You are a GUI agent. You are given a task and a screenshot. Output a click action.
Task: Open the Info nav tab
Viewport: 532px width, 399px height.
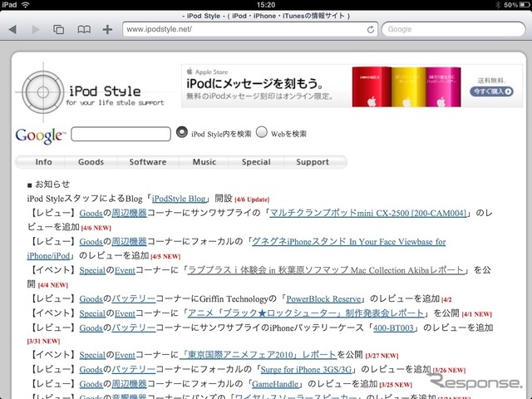click(43, 162)
